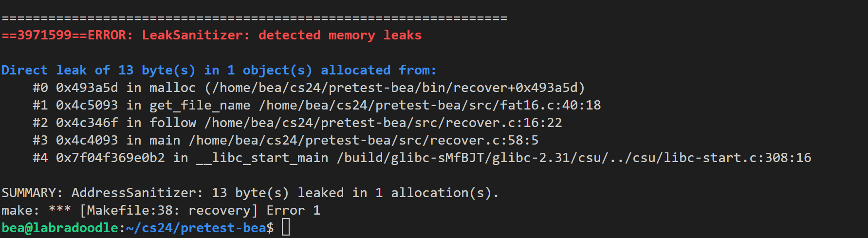Click the malloc function name in frame #0

(x=172, y=88)
